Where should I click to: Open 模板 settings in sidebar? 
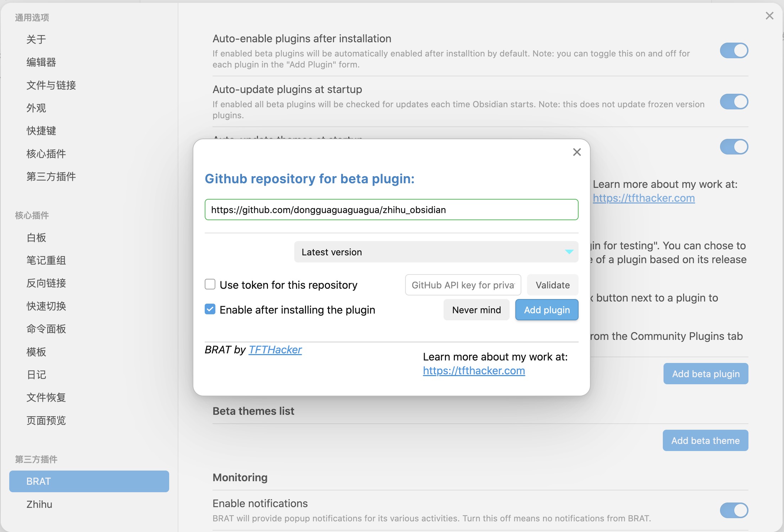(x=36, y=352)
